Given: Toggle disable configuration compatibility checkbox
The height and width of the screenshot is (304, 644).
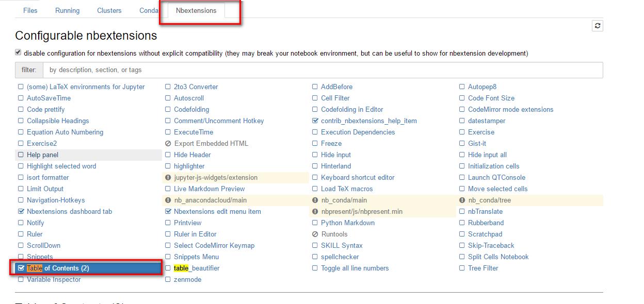Looking at the screenshot, I should point(18,53).
